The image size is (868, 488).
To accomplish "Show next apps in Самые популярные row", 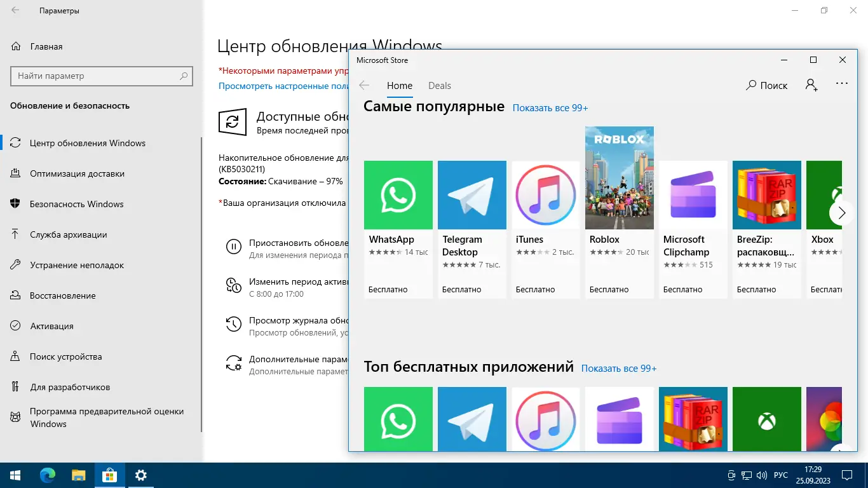I will coord(841,213).
